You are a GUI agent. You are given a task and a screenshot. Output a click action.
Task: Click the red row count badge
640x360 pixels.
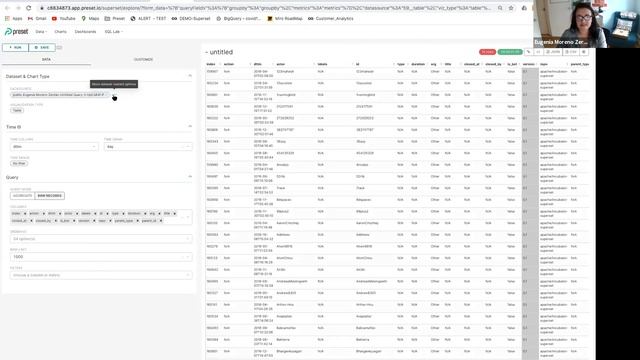pos(487,52)
